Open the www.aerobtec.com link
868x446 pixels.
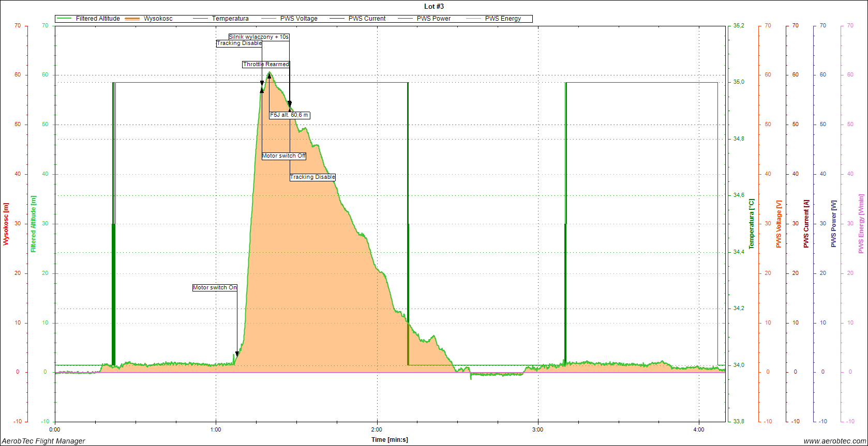coord(834,441)
